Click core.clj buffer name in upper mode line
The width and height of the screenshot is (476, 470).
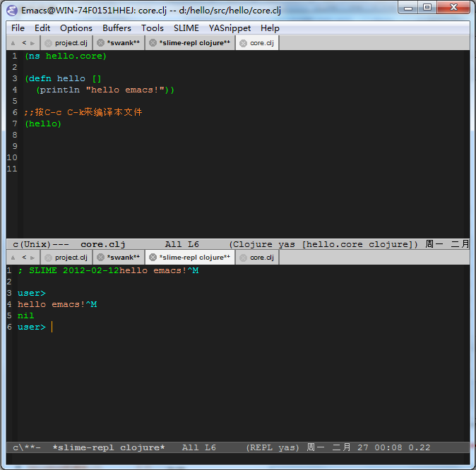[x=103, y=244]
